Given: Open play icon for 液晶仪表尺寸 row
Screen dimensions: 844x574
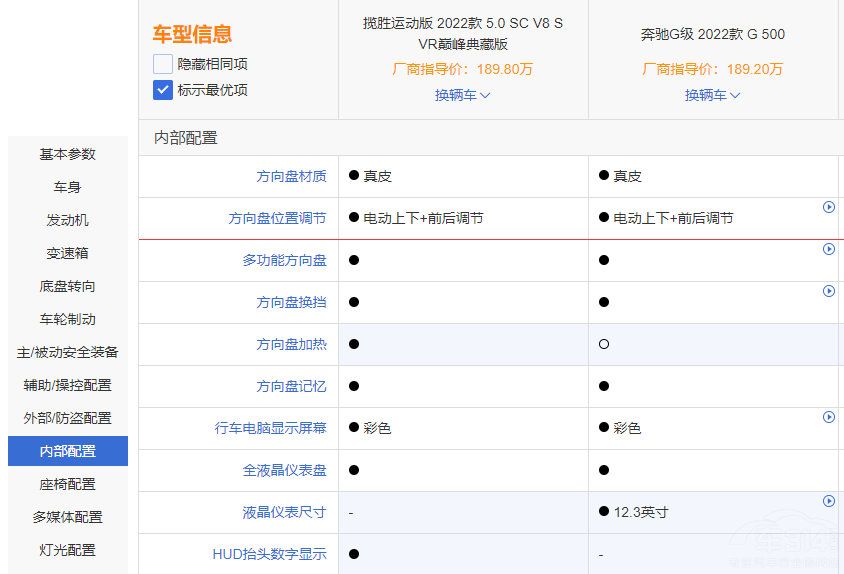Looking at the screenshot, I should click(x=828, y=501).
